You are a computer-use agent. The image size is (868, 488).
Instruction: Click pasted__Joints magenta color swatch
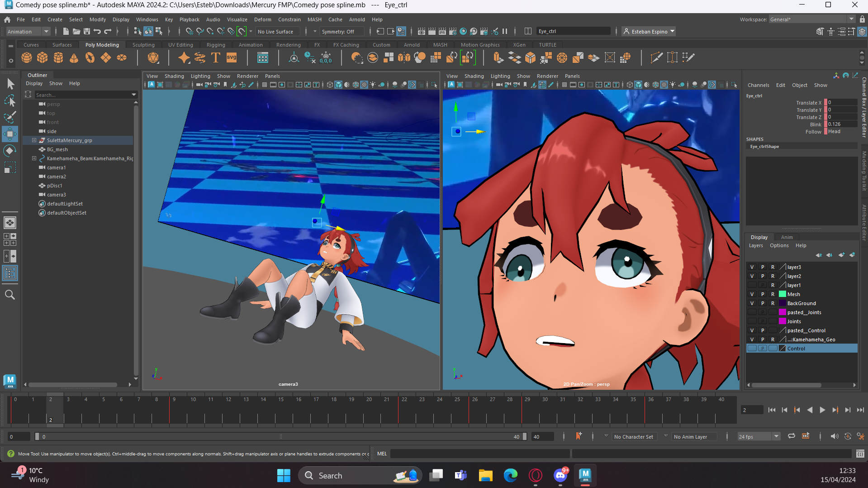pos(783,312)
